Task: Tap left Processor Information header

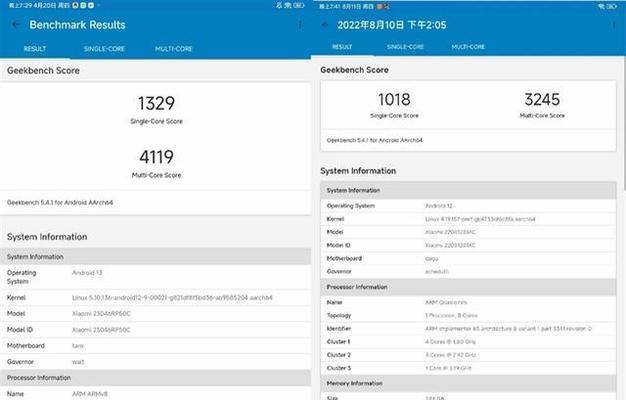Action: (x=155, y=378)
